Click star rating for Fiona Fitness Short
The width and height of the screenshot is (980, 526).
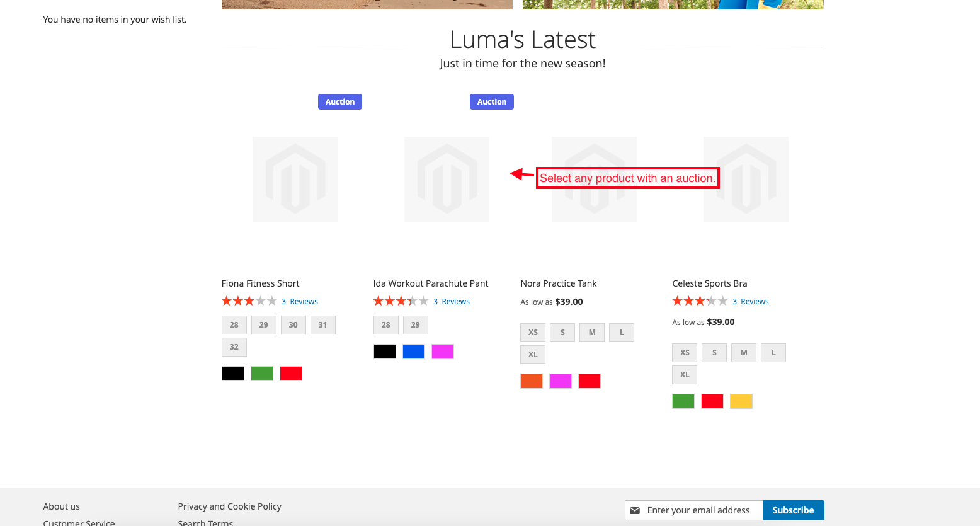pos(249,301)
